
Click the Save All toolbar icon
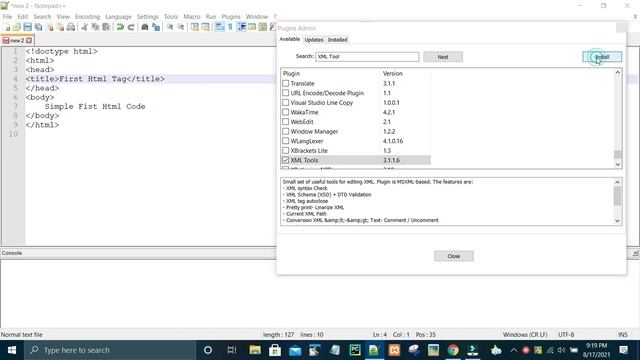pos(38,27)
